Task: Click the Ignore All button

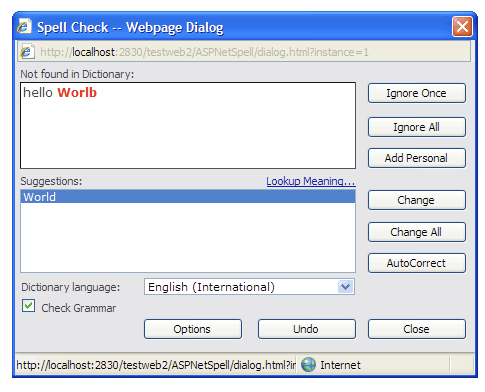Action: point(416,127)
